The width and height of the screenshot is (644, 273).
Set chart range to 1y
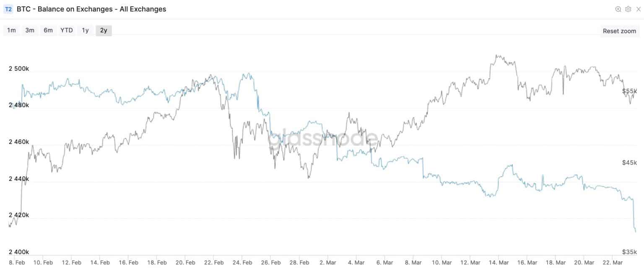tap(85, 30)
